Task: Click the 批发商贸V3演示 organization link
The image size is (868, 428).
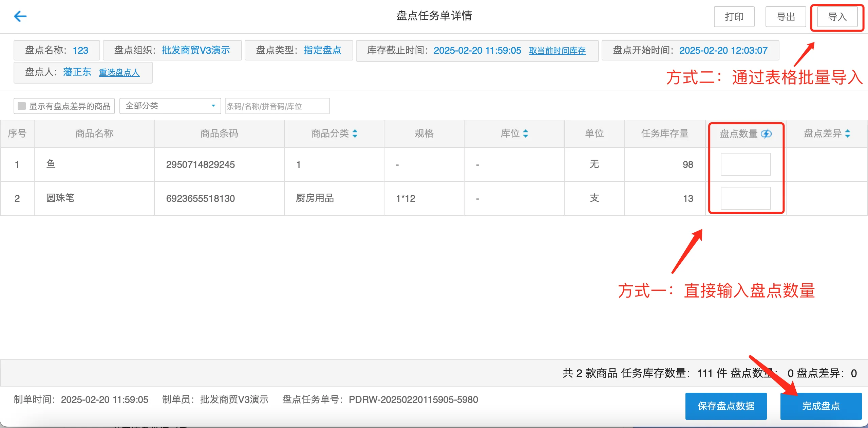Action: [x=196, y=50]
